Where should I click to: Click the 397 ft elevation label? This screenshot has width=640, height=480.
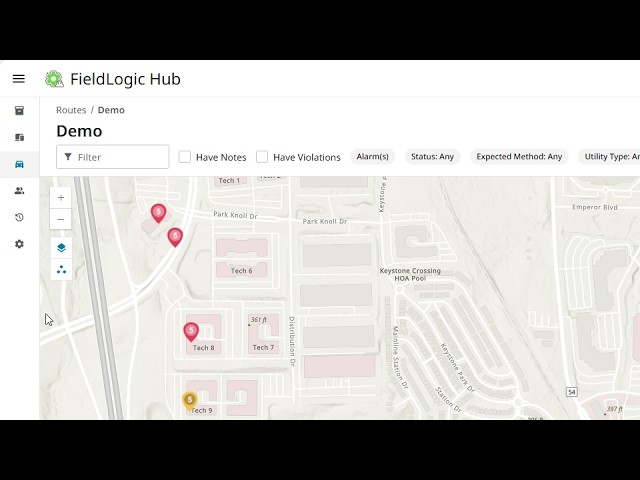coord(615,409)
